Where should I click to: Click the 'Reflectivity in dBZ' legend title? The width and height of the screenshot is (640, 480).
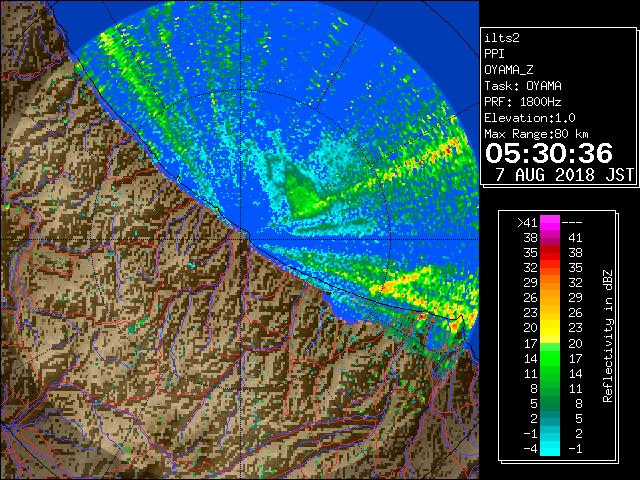tap(608, 336)
